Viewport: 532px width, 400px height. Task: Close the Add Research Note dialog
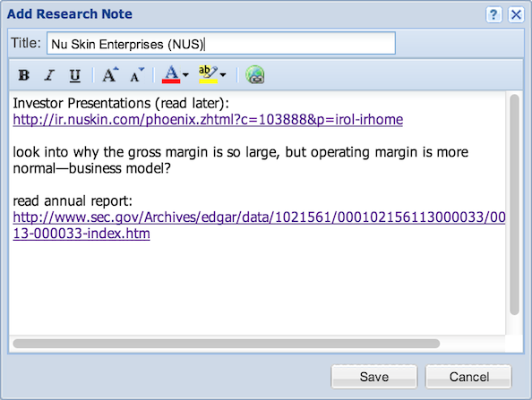pos(516,14)
